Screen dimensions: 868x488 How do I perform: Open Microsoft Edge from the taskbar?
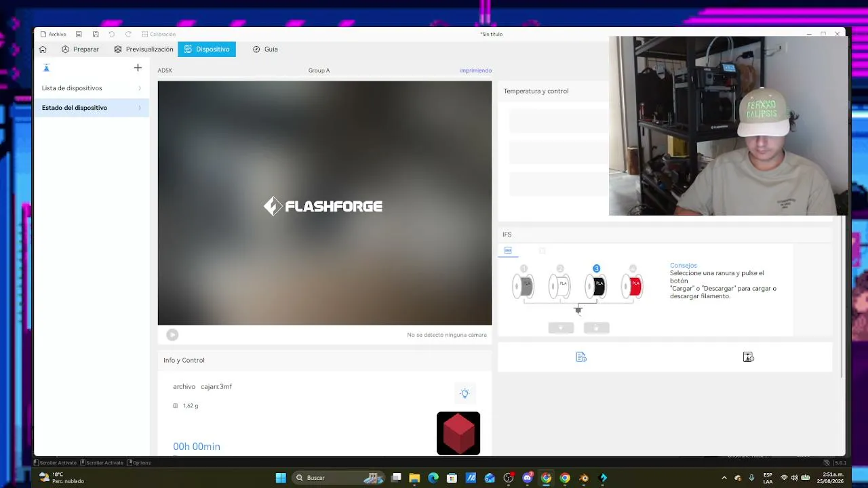[433, 478]
